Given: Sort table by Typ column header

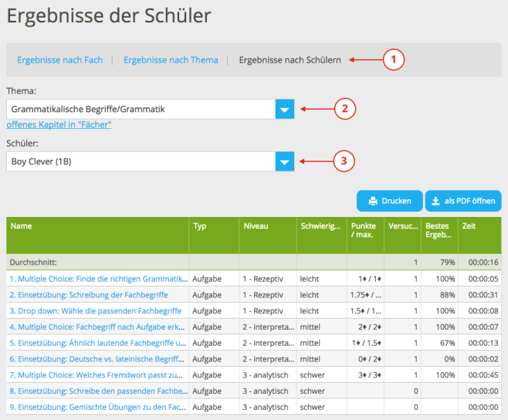Looking at the screenshot, I should tap(200, 226).
